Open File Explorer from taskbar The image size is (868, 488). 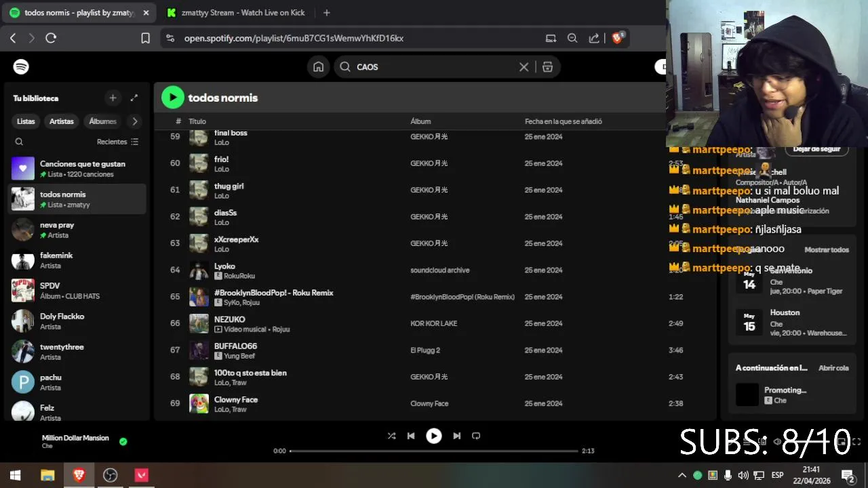point(47,475)
